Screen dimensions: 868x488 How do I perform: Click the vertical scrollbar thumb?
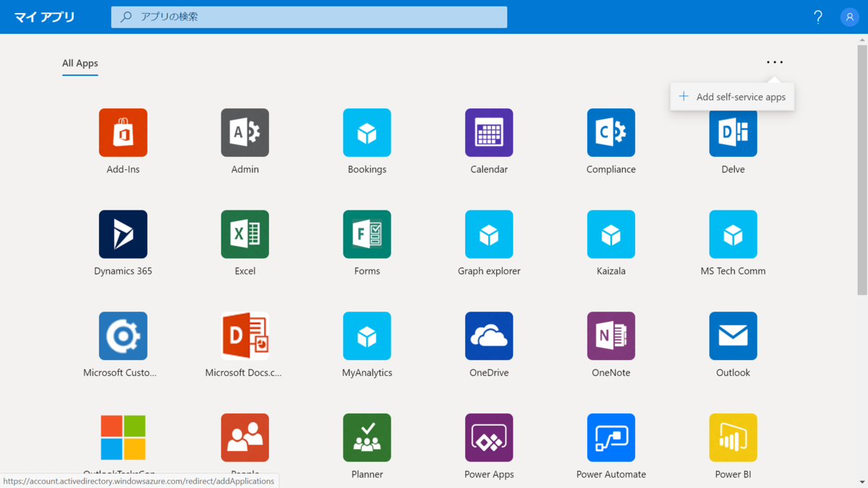[x=862, y=170]
